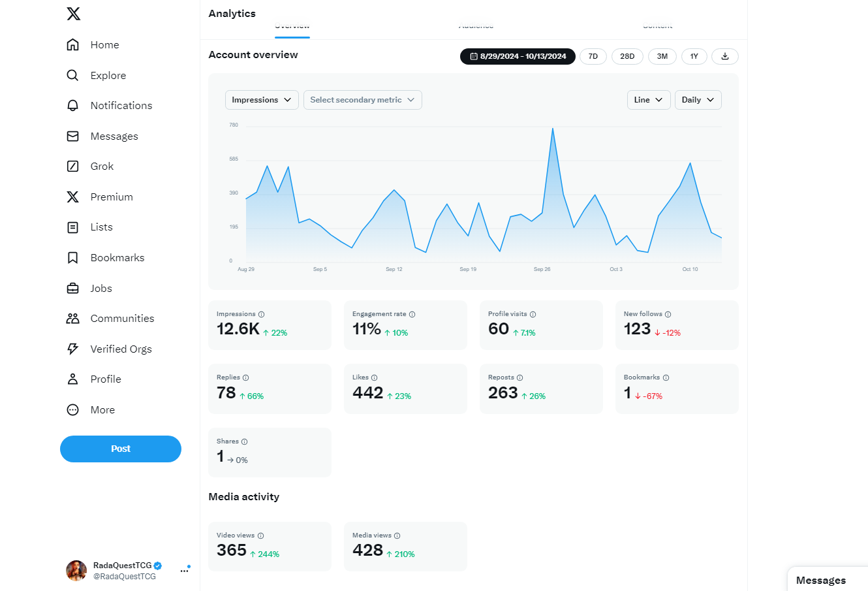
Task: Click info icon beside Profile visits
Action: (533, 314)
